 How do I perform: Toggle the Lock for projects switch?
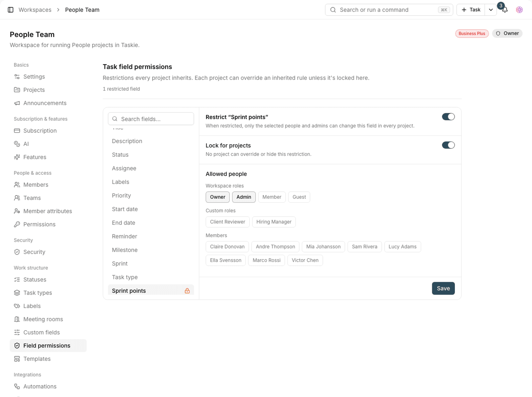[448, 145]
